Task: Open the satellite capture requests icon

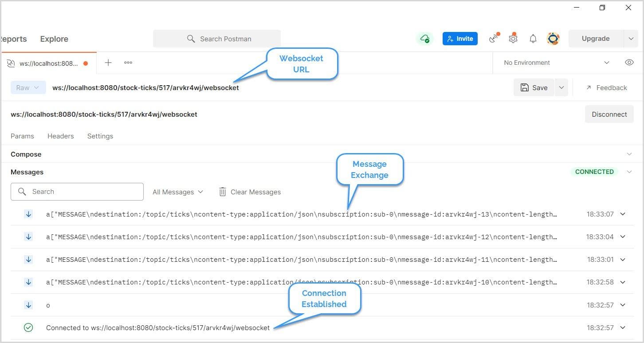Action: pyautogui.click(x=494, y=39)
